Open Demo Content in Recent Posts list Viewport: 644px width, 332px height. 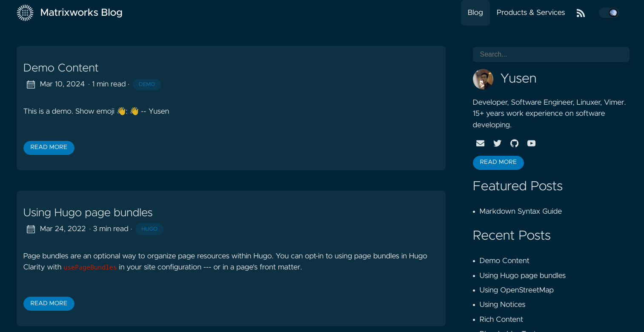504,261
